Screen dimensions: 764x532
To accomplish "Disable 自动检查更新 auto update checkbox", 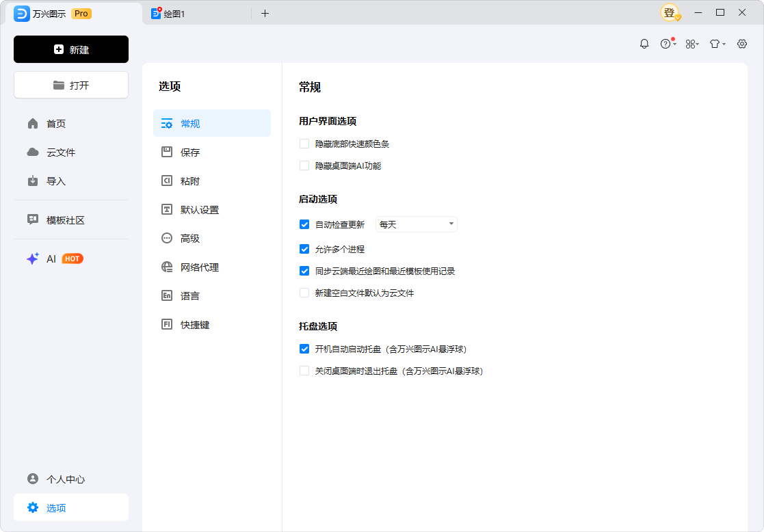I will [x=304, y=224].
